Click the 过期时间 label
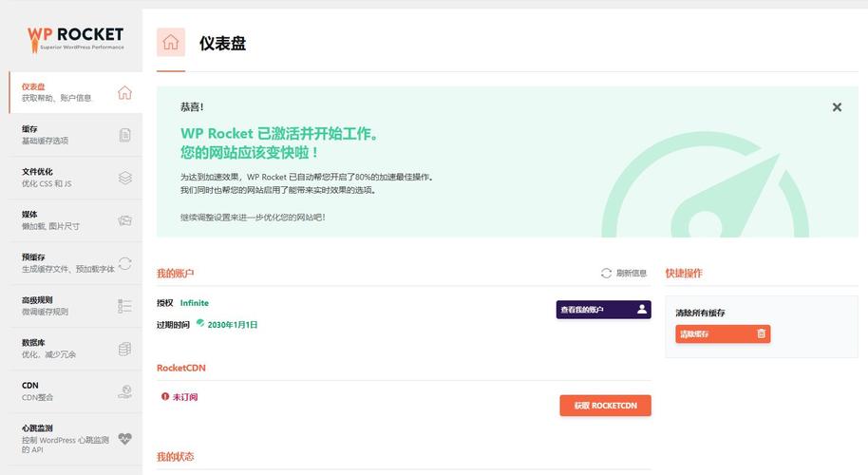Viewport: 868px width, 475px height. 173,325
